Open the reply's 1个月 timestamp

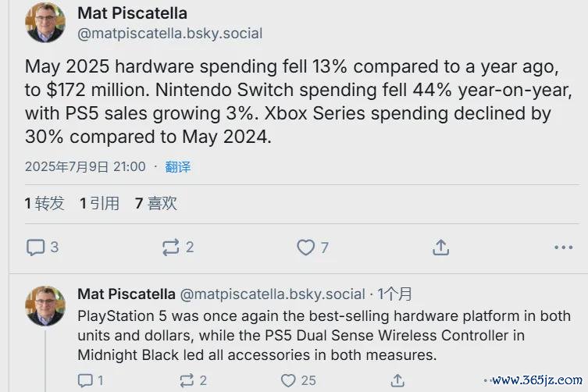point(395,294)
